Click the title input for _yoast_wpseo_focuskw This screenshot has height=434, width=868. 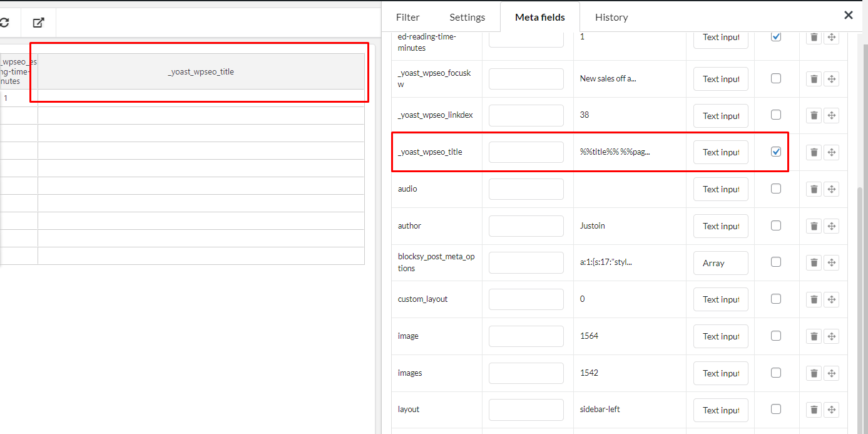(x=526, y=79)
